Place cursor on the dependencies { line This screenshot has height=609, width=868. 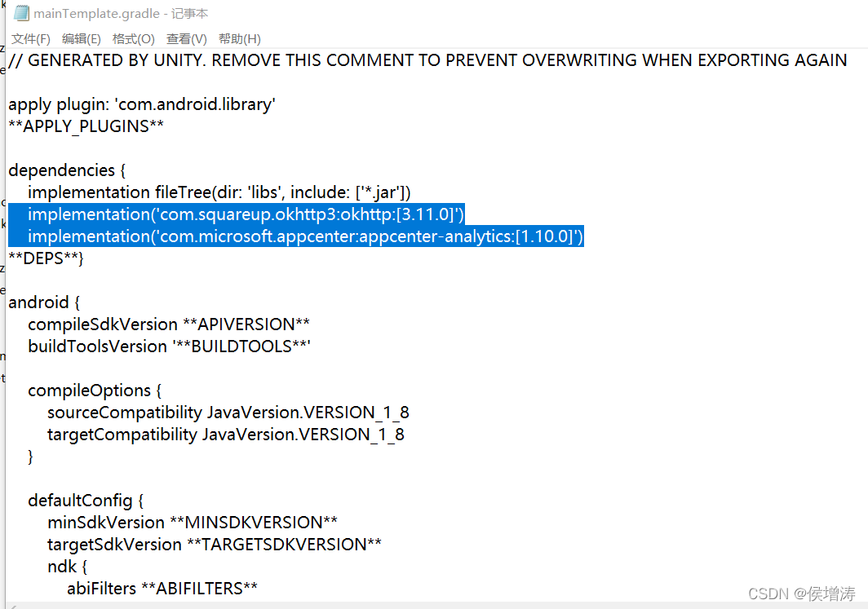68,170
